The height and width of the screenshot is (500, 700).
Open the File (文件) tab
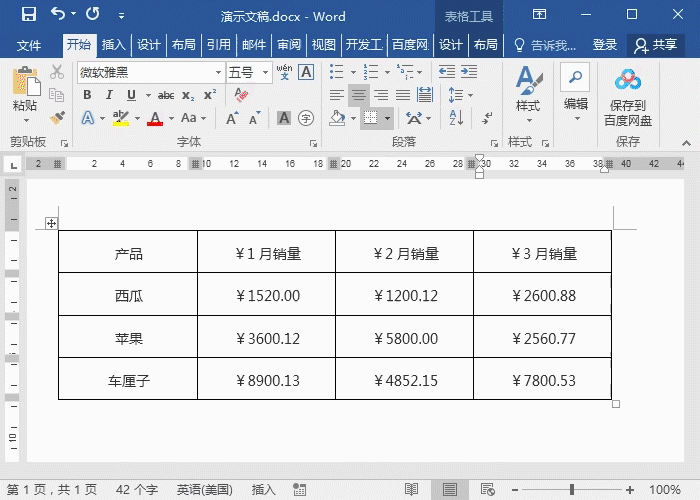click(x=29, y=45)
